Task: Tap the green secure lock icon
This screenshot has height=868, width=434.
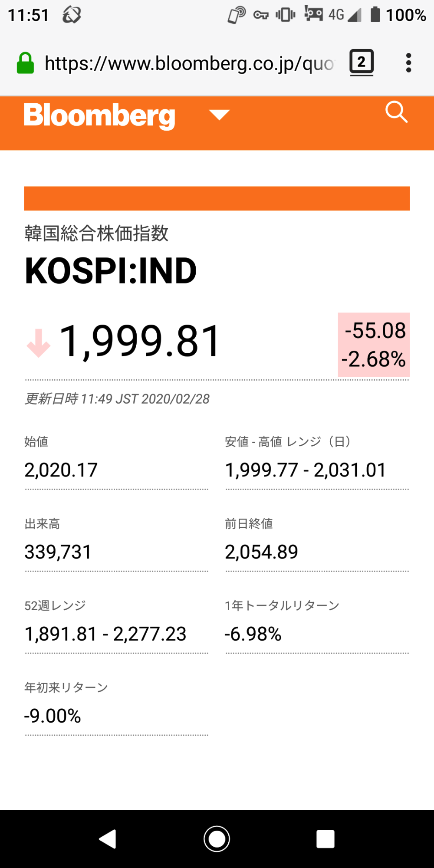Action: 25,63
